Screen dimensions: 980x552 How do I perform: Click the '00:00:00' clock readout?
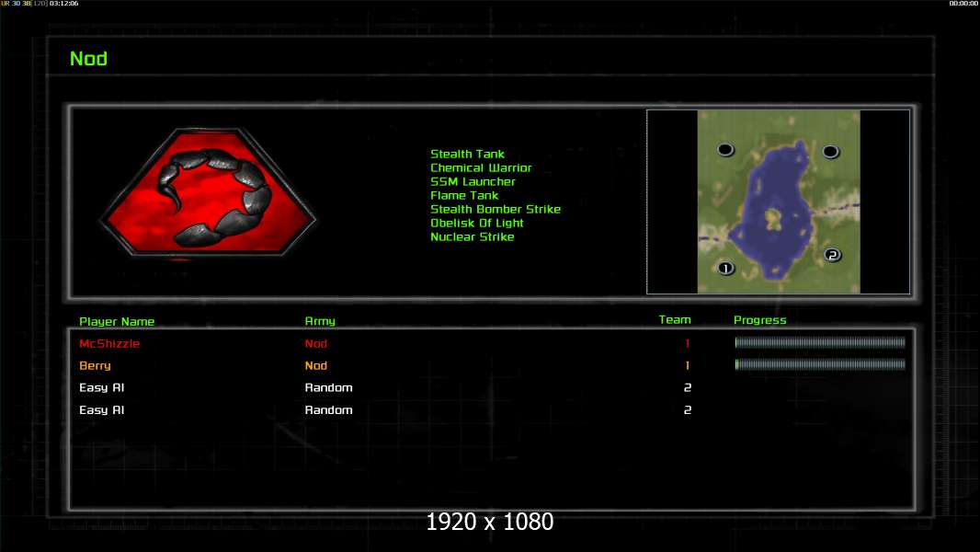(x=963, y=4)
